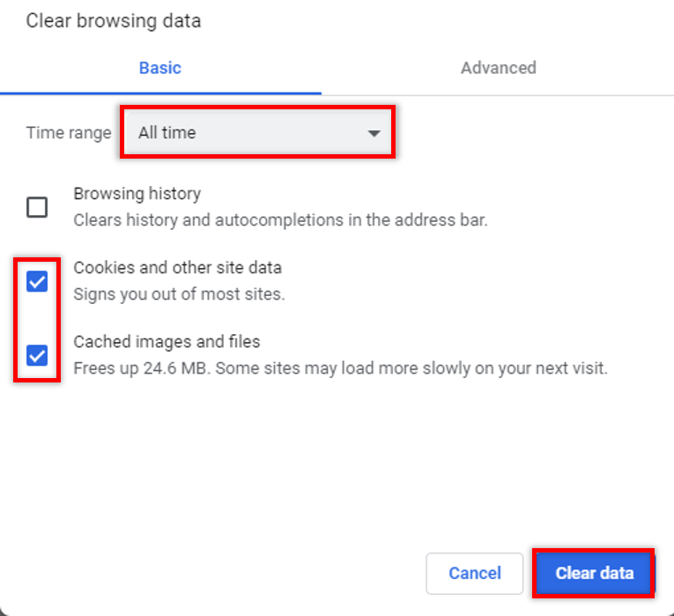Click the Time range label
The height and width of the screenshot is (616, 674).
[x=69, y=132]
